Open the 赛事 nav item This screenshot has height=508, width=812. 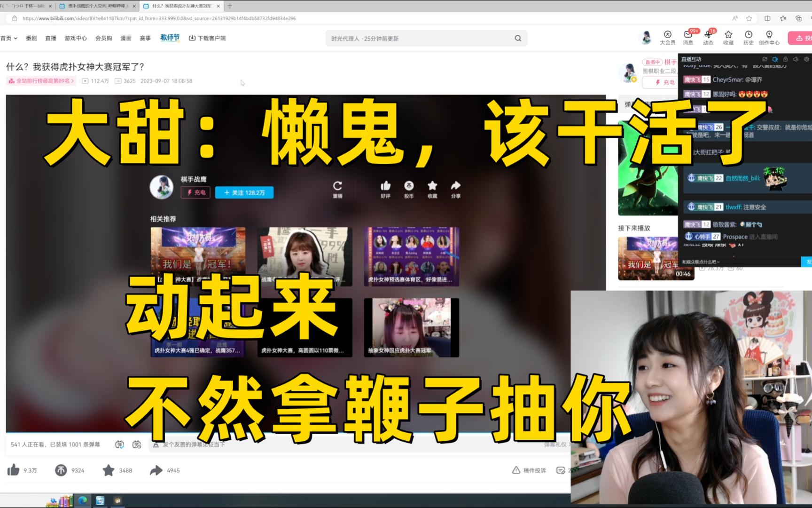[145, 38]
